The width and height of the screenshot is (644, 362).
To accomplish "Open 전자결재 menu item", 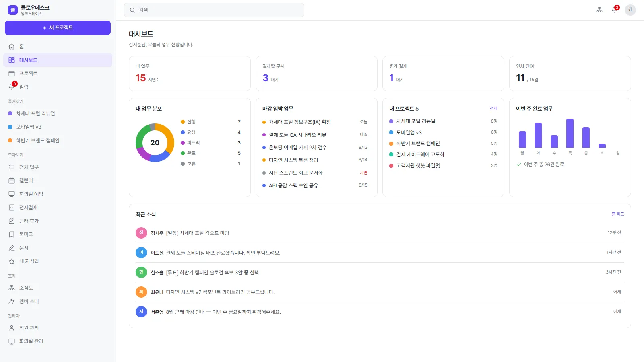I will click(58, 208).
